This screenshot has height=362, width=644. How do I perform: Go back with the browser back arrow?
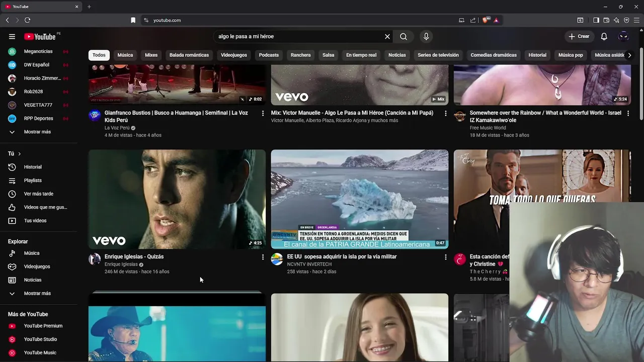pyautogui.click(x=7, y=20)
